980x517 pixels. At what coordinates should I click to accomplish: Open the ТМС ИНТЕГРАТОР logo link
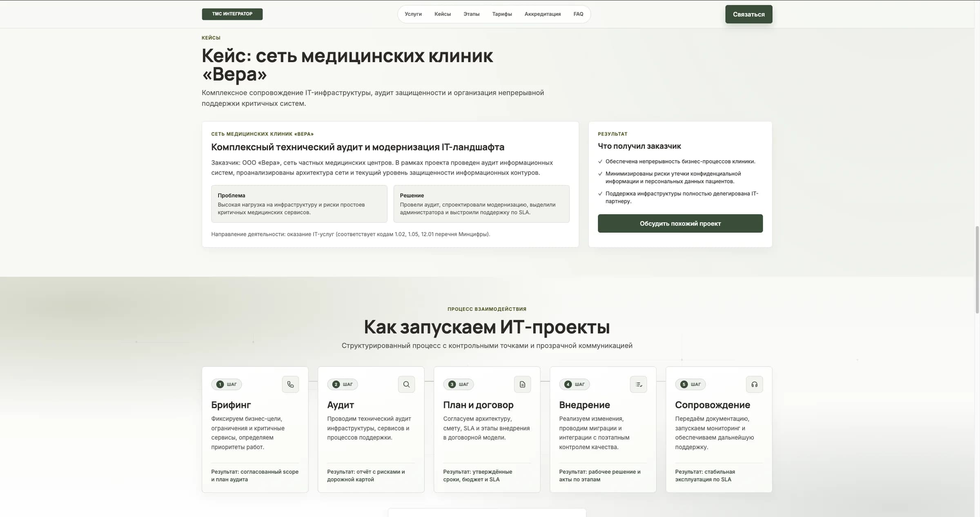232,14
